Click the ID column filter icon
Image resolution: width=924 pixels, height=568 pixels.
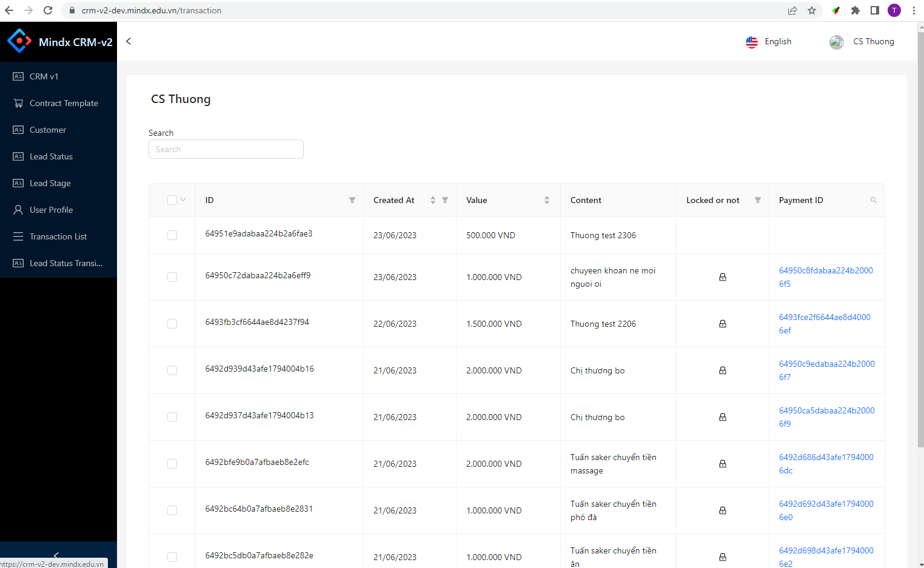point(352,200)
